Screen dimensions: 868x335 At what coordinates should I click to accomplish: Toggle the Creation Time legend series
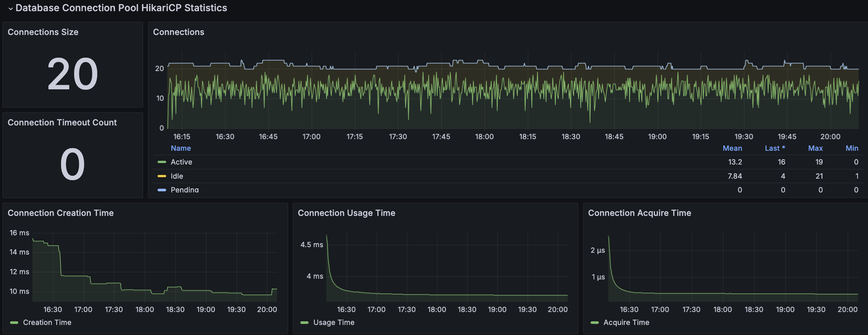coord(47,322)
